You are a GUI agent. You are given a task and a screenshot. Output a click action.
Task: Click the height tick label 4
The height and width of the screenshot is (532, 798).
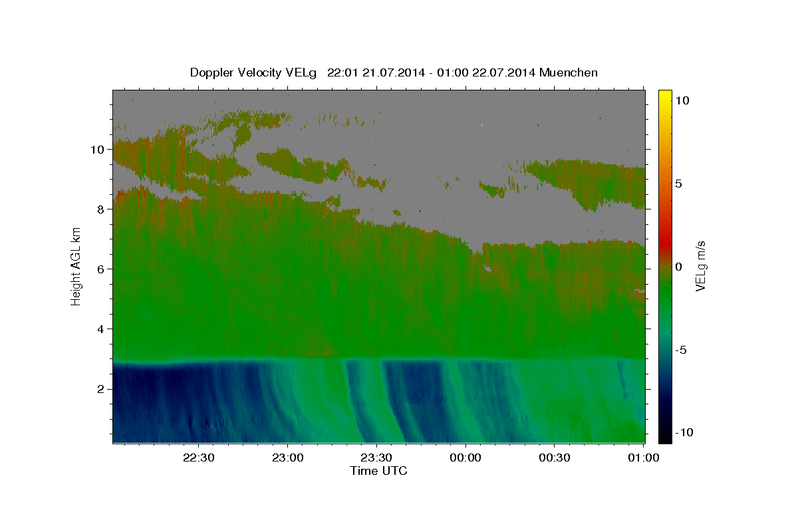pyautogui.click(x=101, y=329)
